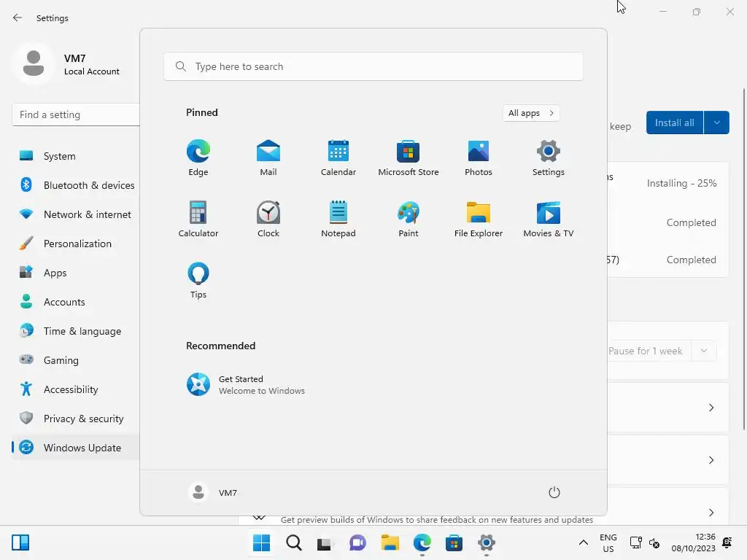Viewport: 747px width, 560px height.
Task: Open taskbar Search icon
Action: [294, 542]
